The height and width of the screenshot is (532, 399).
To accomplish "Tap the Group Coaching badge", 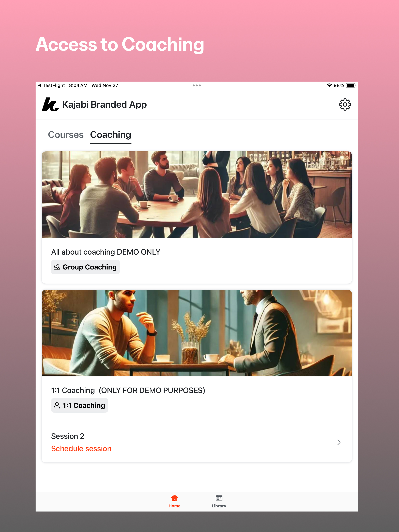I will [85, 267].
